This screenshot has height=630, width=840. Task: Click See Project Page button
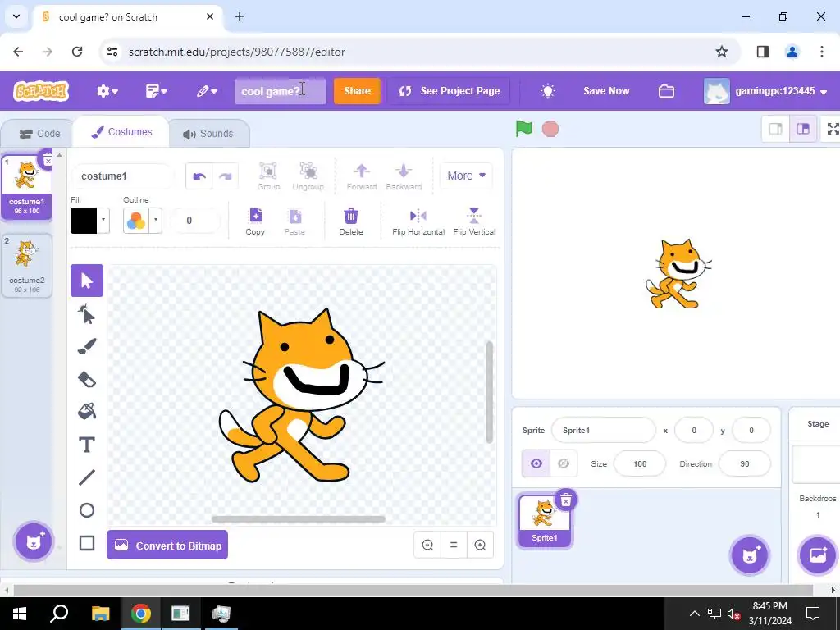coord(449,91)
